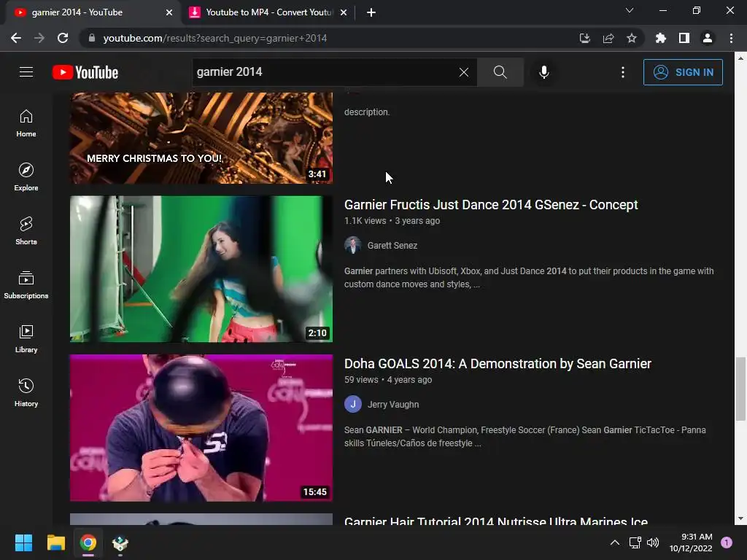Image resolution: width=747 pixels, height=560 pixels.
Task: Bookmark this tab with star
Action: point(632,38)
